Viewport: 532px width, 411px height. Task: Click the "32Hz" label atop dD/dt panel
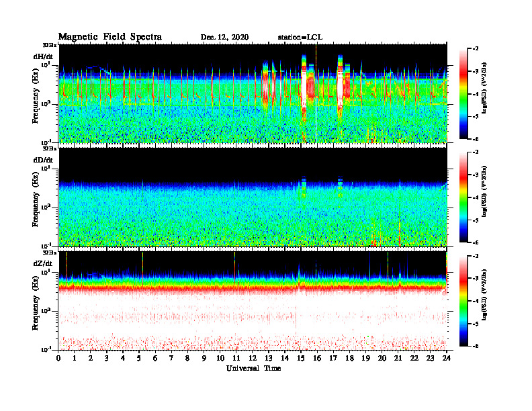click(x=50, y=148)
